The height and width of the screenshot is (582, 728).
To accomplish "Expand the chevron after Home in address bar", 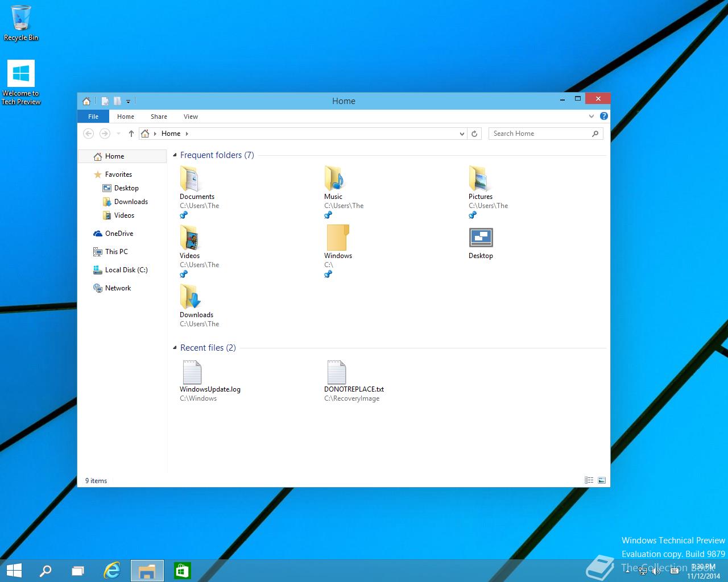I will (x=187, y=134).
